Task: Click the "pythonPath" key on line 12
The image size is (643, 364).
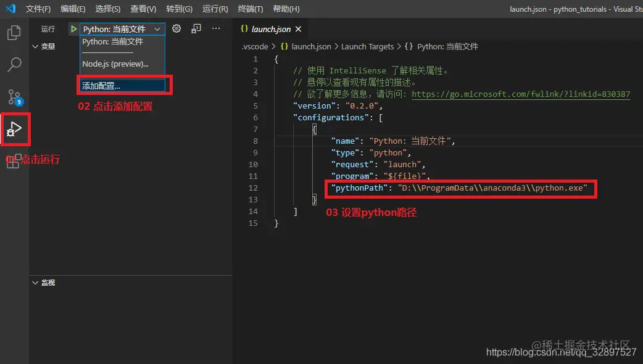Action: click(360, 188)
